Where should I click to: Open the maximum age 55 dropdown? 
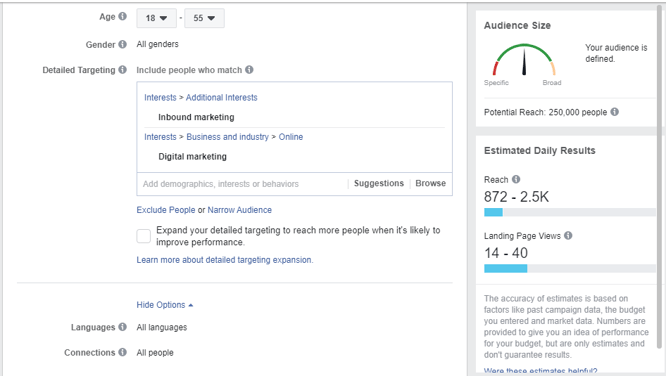pos(204,18)
